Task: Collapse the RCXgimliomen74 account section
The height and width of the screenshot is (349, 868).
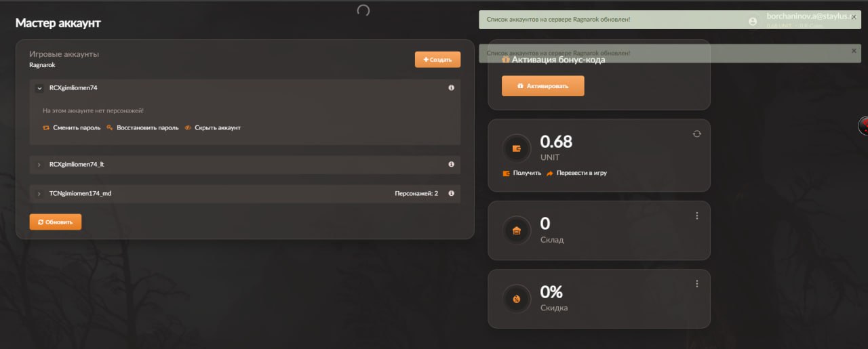Action: pos(39,88)
